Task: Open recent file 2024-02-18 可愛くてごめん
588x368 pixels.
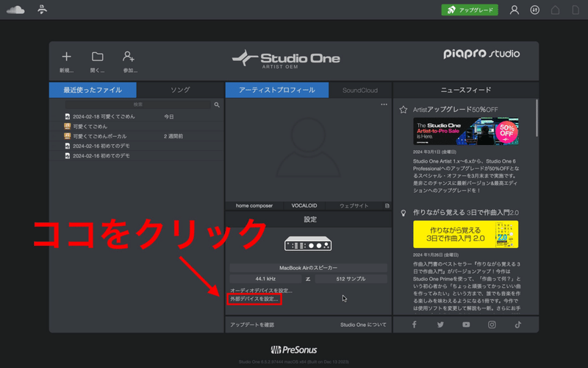Action: pos(104,117)
